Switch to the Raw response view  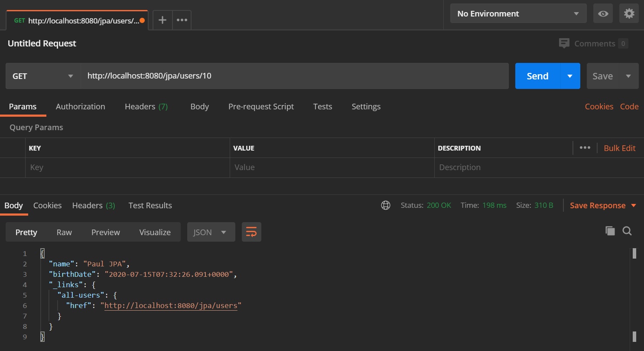tap(64, 232)
